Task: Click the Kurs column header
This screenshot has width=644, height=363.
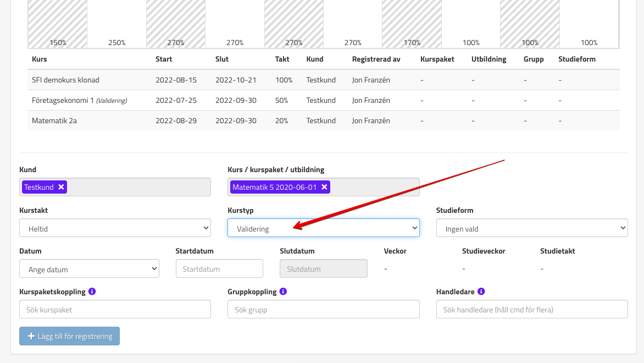Action: pos(40,59)
